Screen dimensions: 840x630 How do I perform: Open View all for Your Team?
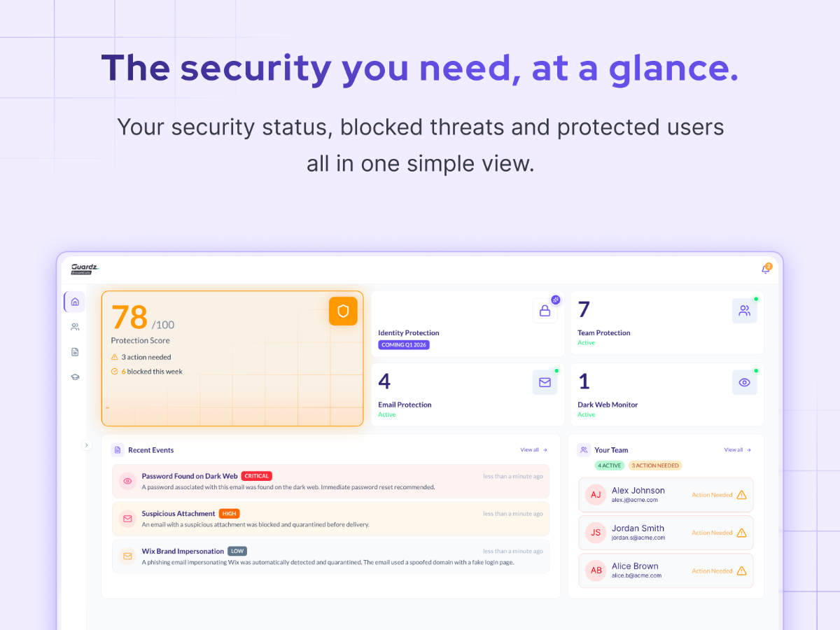(737, 450)
